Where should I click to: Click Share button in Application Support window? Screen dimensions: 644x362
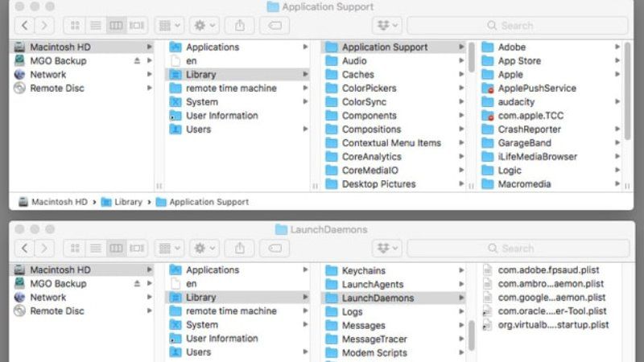tap(240, 26)
